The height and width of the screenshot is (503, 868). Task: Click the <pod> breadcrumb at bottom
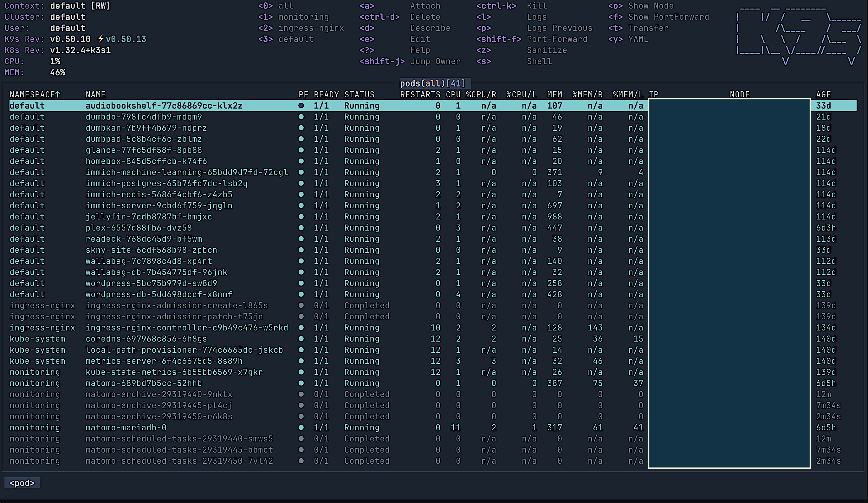click(22, 483)
